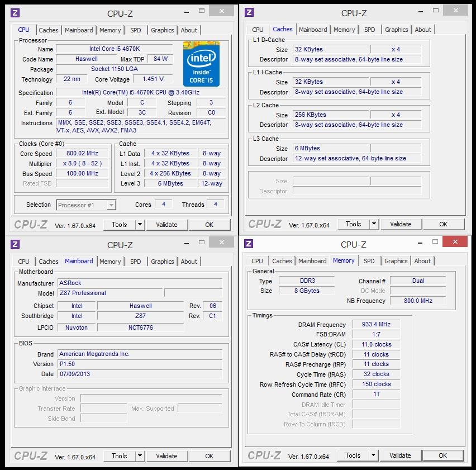Click the Core Voltage value 1.451 V
Screen dimensions: 476x470
coord(153,79)
